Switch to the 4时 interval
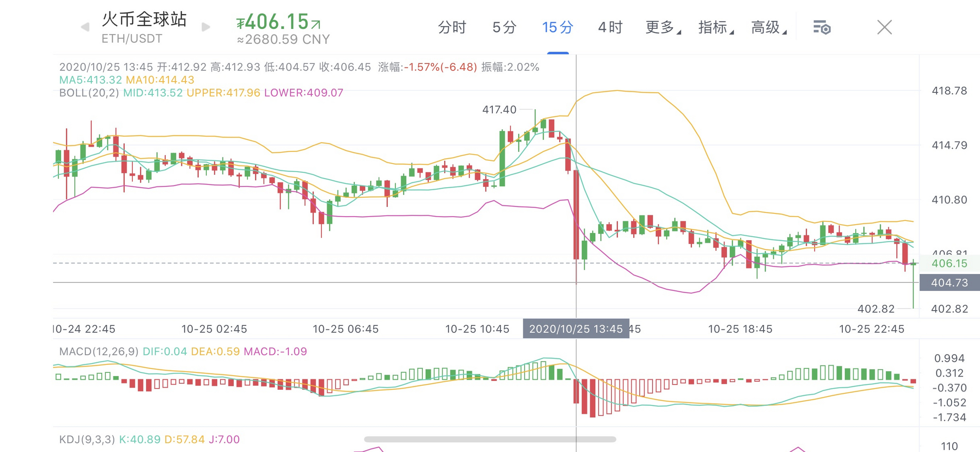The height and width of the screenshot is (452, 980). point(610,28)
